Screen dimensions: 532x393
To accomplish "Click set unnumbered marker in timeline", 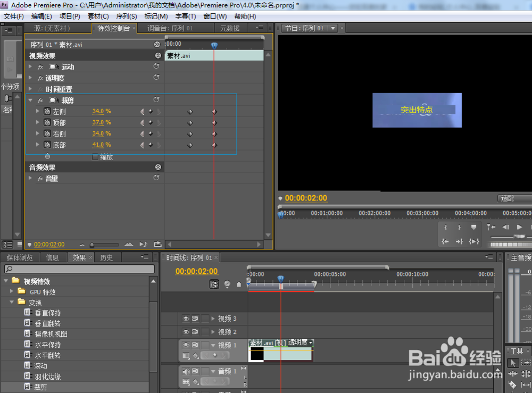I will (239, 284).
